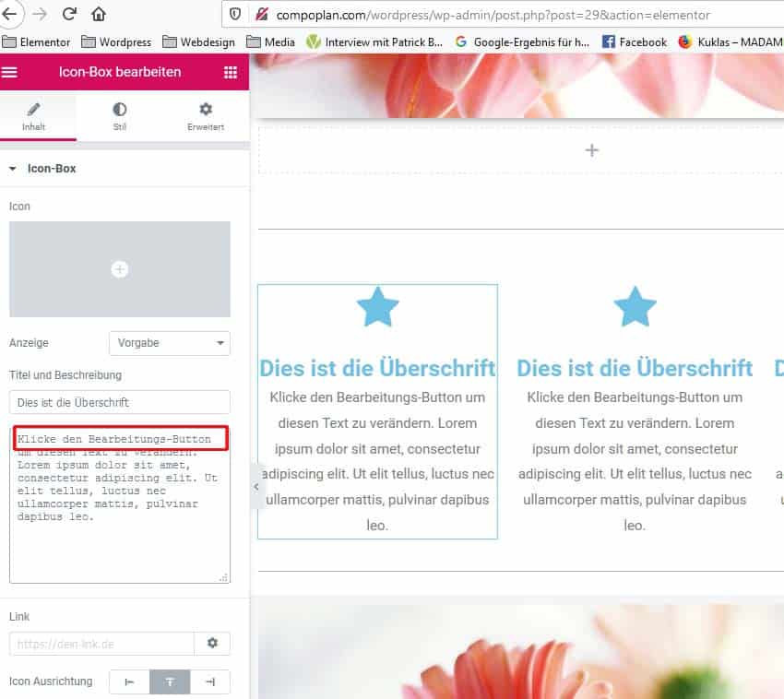784x699 pixels.
Task: Select the first icon box heading
Action: (377, 369)
